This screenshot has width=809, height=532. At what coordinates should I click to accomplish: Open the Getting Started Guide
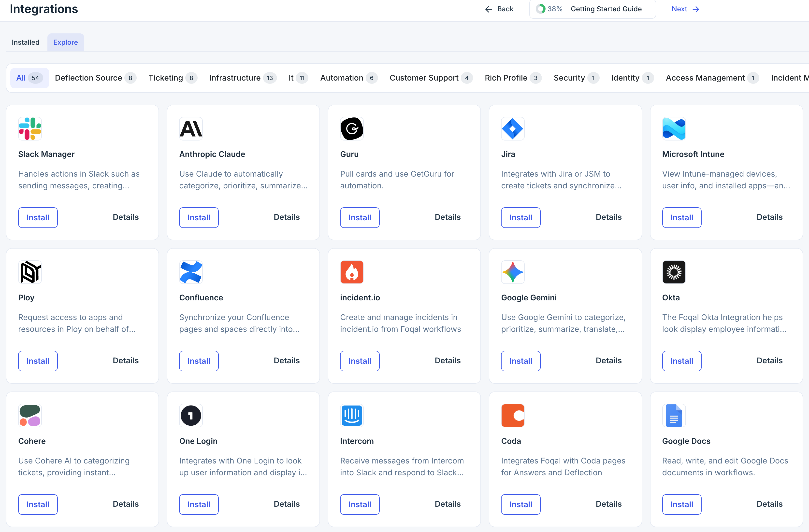[x=592, y=9]
